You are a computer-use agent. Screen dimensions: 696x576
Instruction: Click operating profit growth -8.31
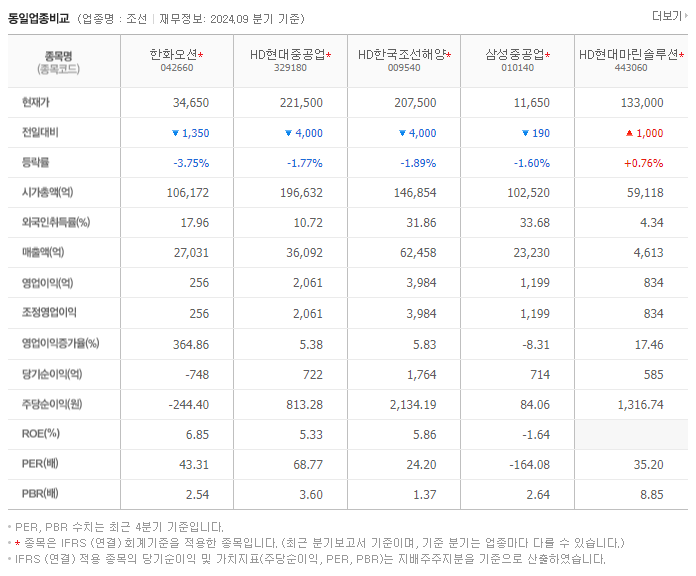click(536, 344)
